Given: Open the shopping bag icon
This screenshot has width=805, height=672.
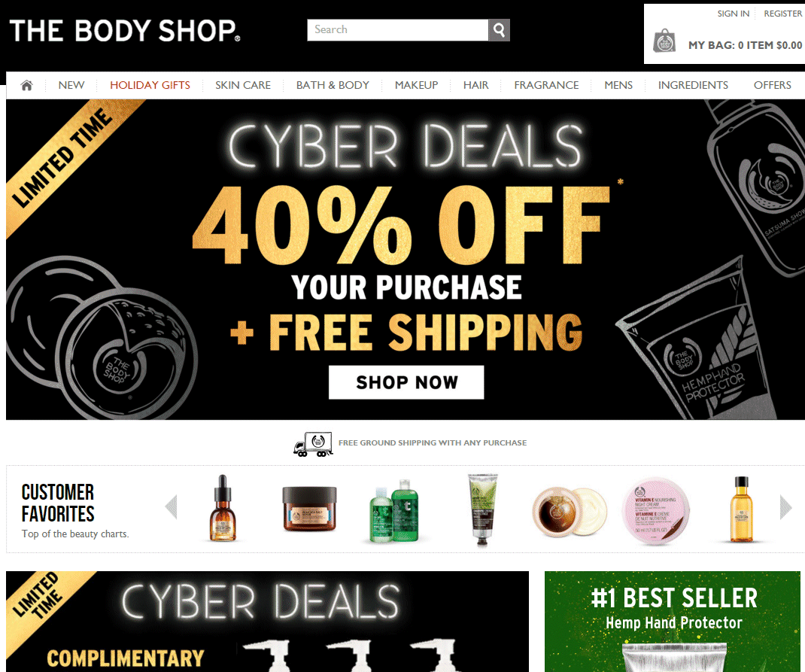Looking at the screenshot, I should 664,41.
